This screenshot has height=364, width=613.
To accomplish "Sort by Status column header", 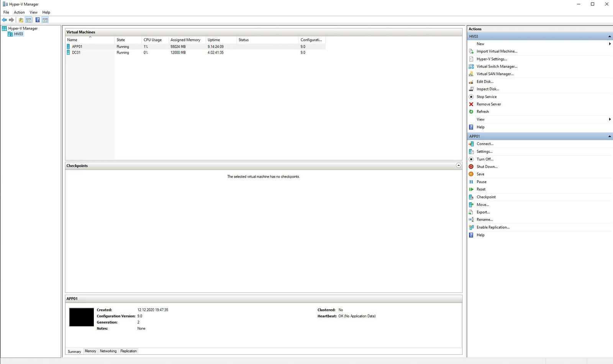I will pyautogui.click(x=267, y=40).
